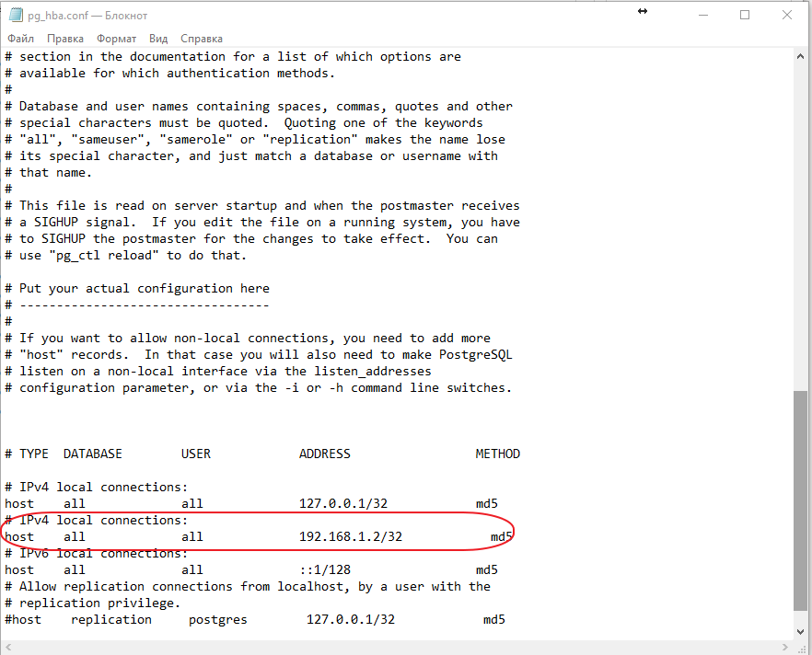The width and height of the screenshot is (812, 655).
Task: Open the Файл menu
Action: [21, 39]
